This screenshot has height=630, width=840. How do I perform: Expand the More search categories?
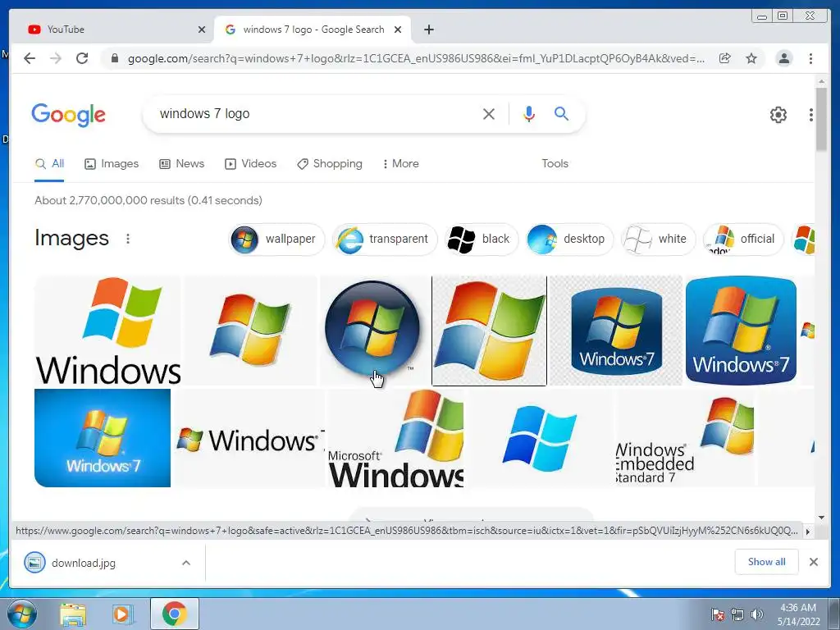tap(400, 164)
